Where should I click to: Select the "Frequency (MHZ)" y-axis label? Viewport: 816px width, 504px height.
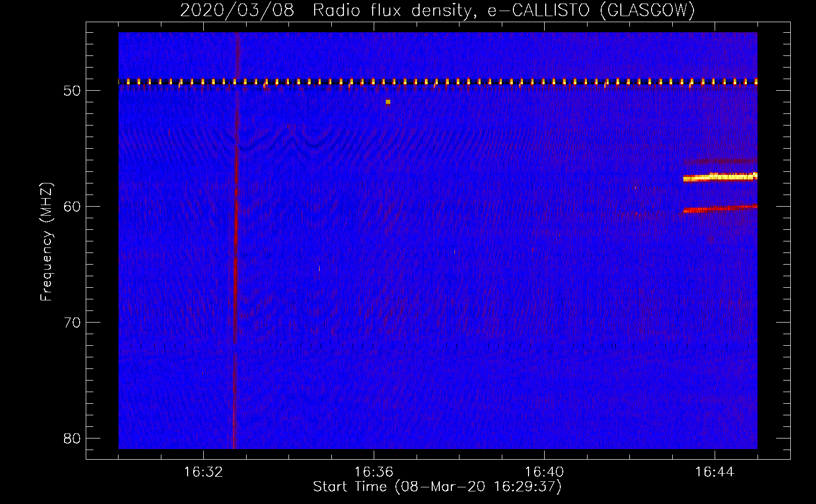coord(46,242)
